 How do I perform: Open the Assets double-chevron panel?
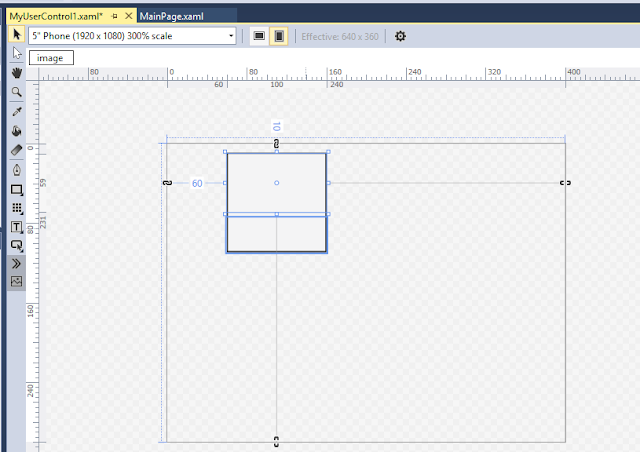(x=17, y=264)
